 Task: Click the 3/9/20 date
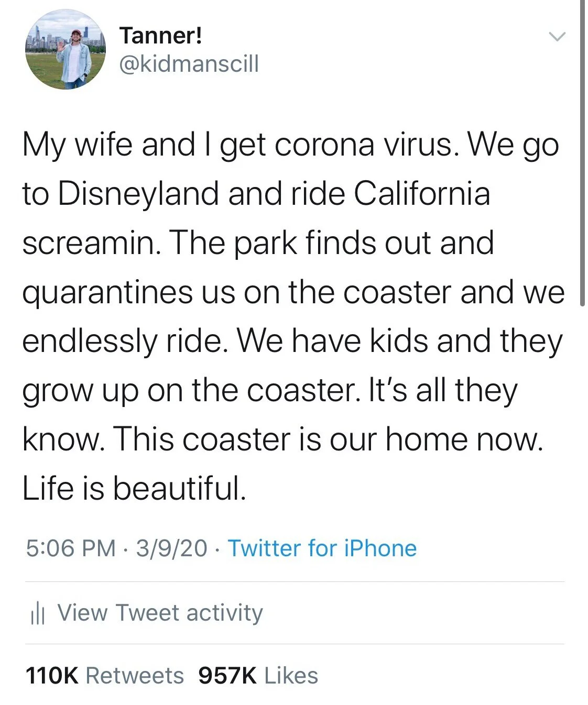(171, 548)
